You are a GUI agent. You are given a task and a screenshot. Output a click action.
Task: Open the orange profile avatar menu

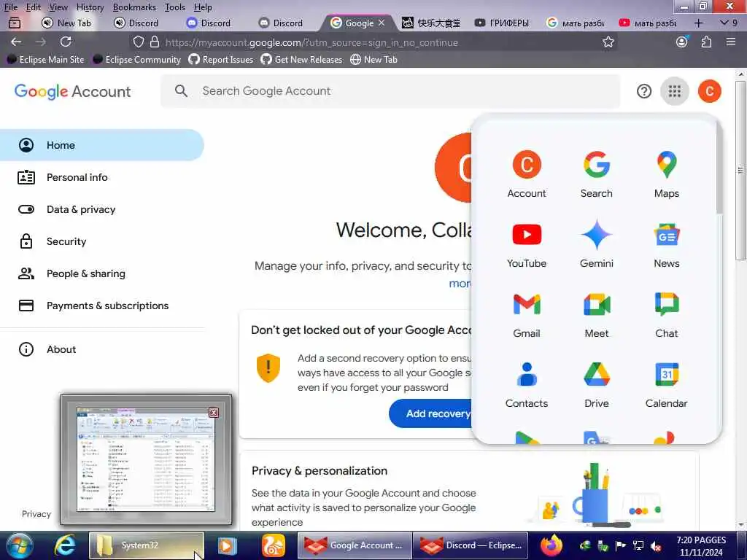pos(709,91)
